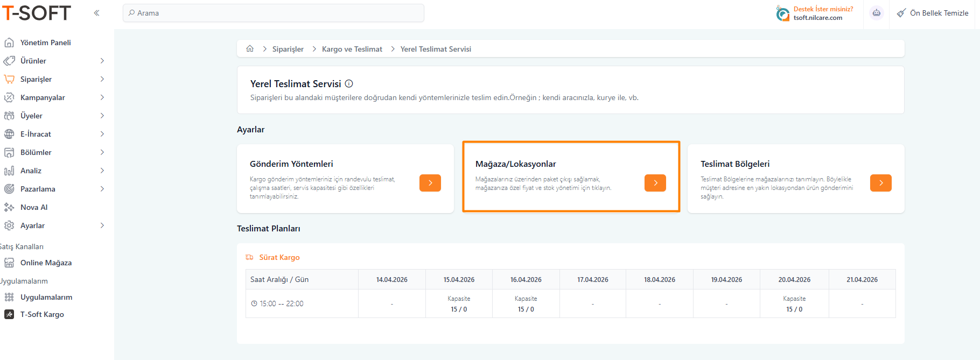
Task: Click the Üyeler people icon
Action: click(x=9, y=116)
